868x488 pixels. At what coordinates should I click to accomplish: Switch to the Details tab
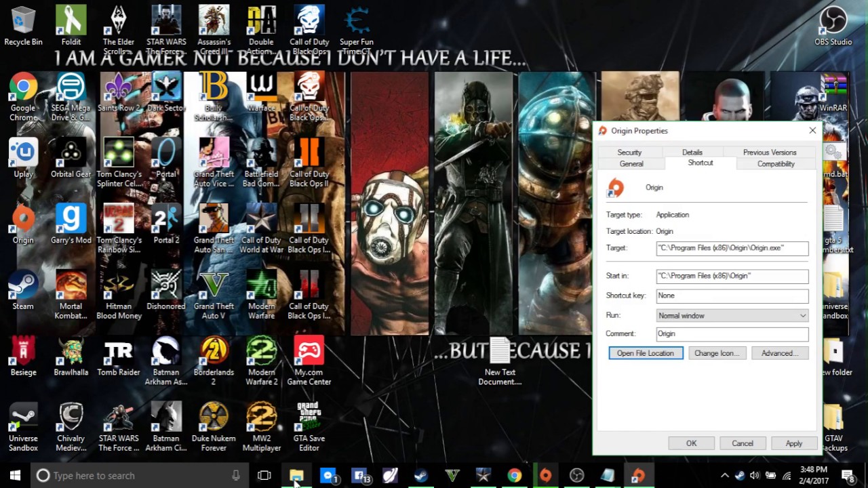coord(692,152)
